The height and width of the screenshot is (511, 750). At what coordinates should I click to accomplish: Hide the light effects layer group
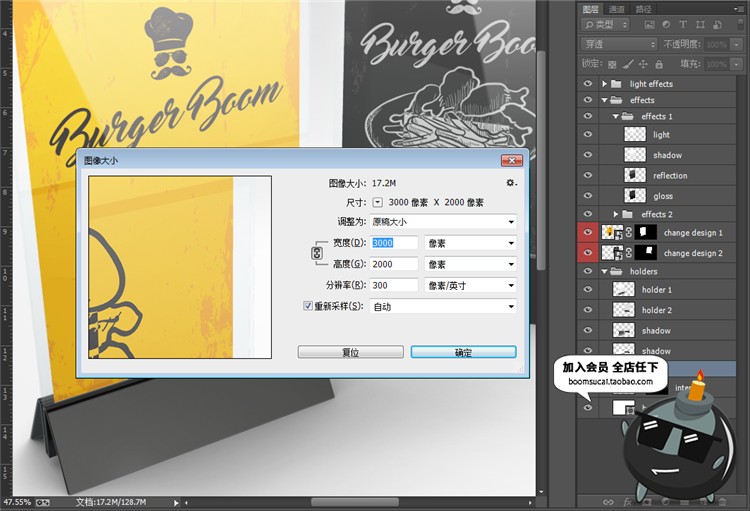(x=588, y=84)
